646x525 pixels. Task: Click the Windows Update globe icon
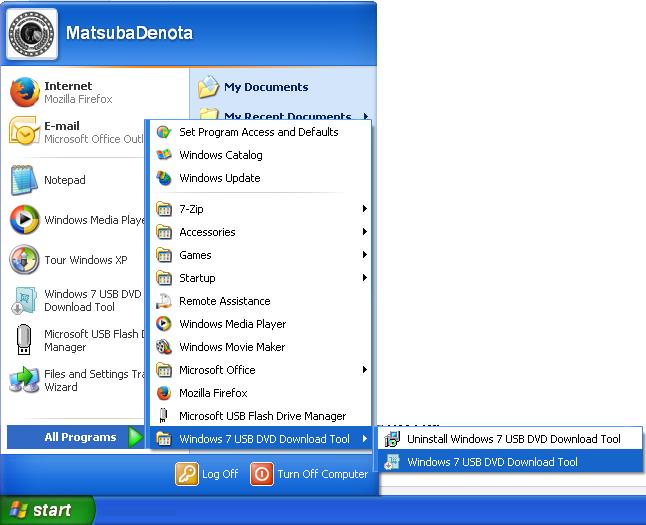click(164, 178)
